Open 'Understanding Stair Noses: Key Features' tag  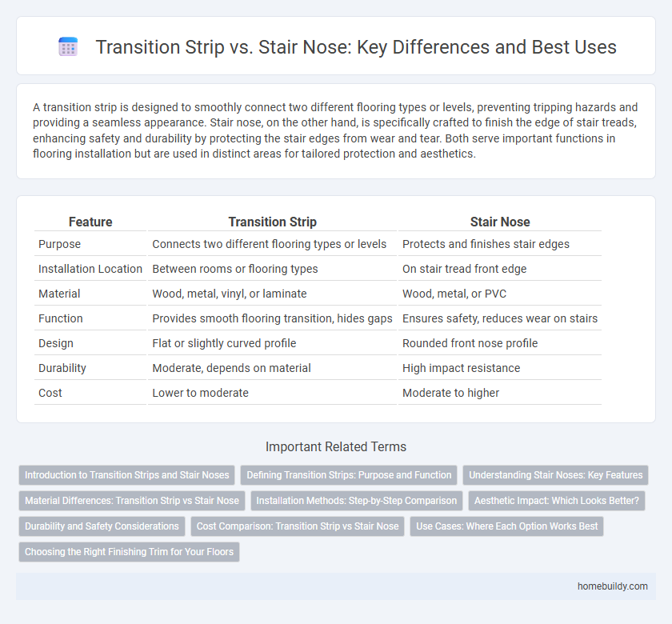(x=555, y=475)
